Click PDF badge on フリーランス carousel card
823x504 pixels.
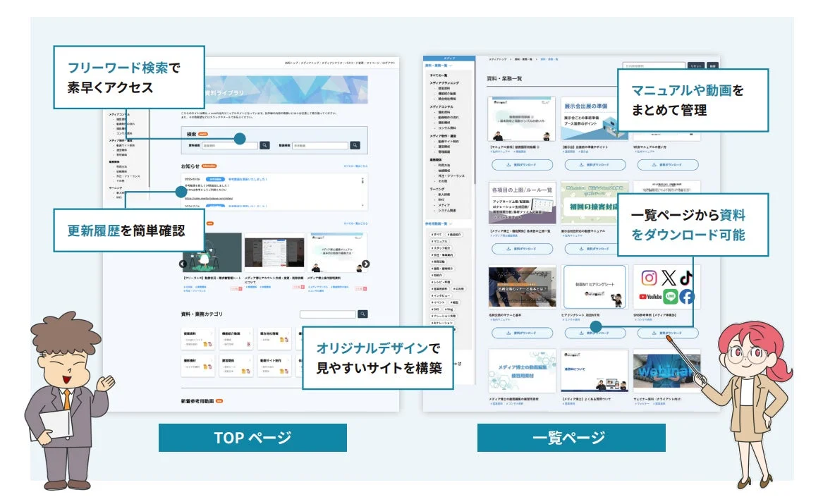coord(236,288)
